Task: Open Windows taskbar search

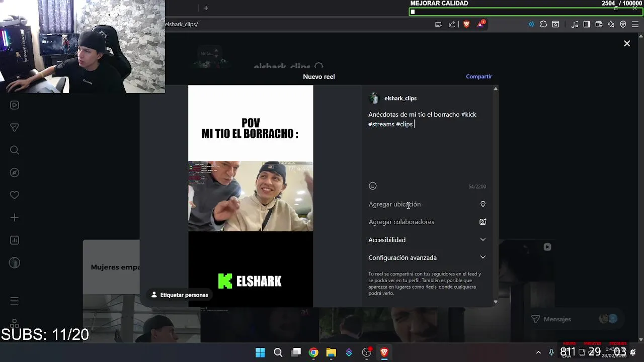Action: [278, 352]
